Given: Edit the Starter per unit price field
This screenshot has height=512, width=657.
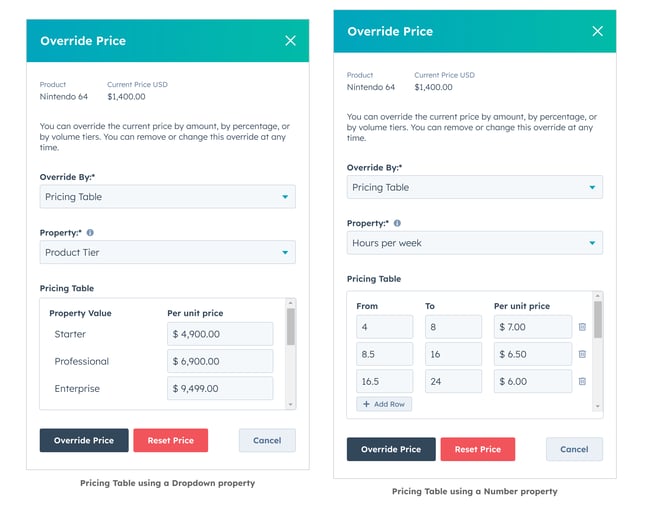Looking at the screenshot, I should (219, 334).
